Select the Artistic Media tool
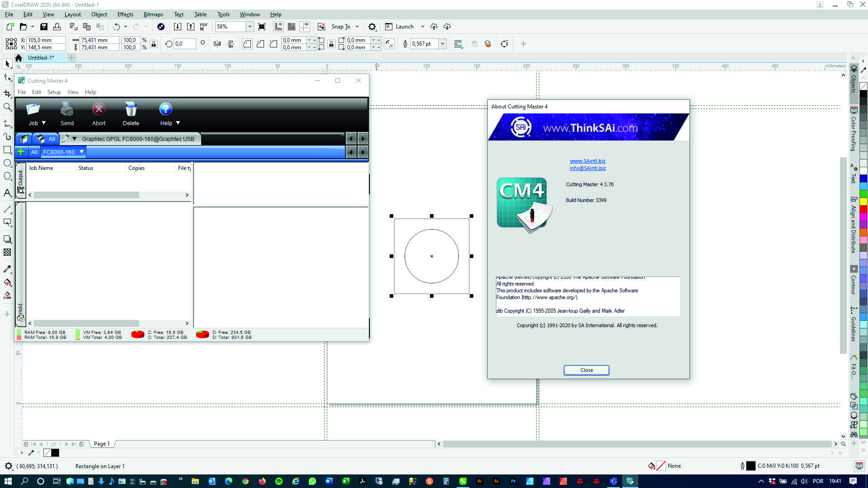The image size is (868, 488). (7, 136)
